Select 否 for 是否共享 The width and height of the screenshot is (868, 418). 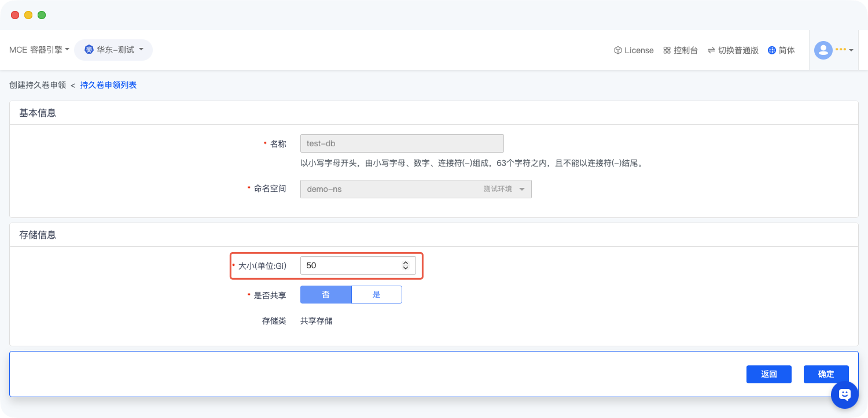(x=326, y=294)
